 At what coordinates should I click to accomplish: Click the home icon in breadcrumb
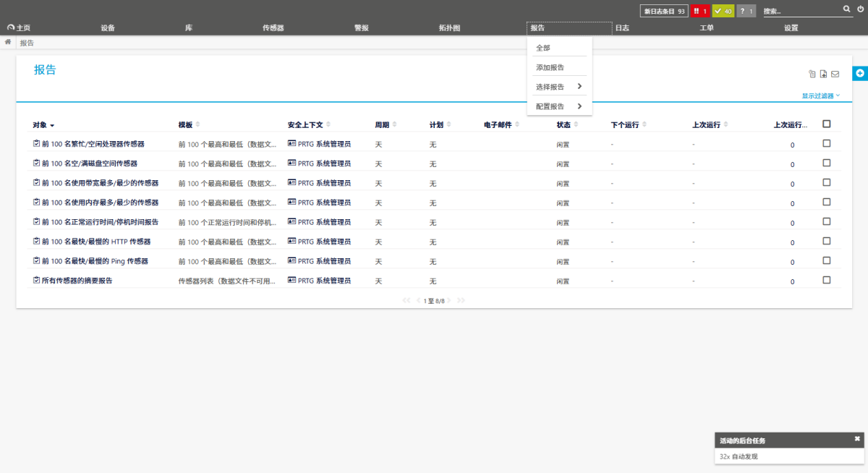(8, 42)
